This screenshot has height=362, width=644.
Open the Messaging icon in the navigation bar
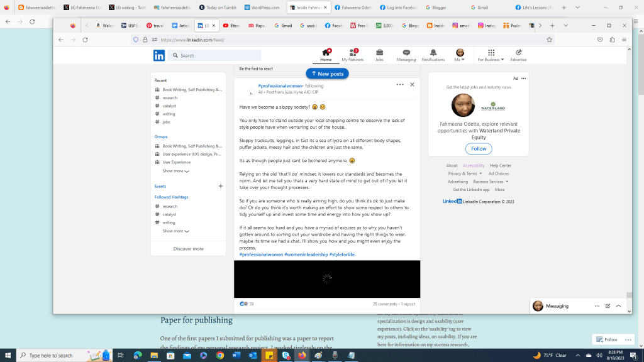tap(406, 55)
